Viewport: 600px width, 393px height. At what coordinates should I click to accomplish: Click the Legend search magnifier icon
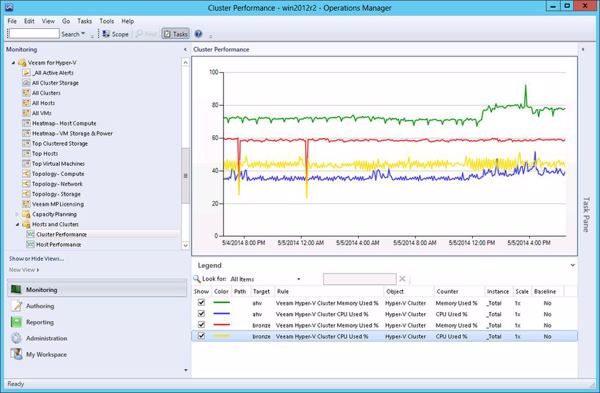[x=197, y=279]
